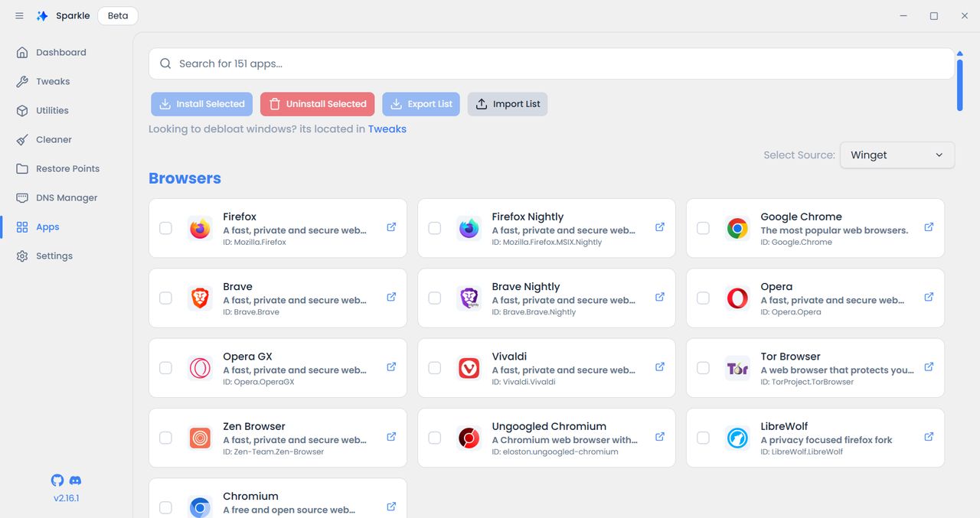The height and width of the screenshot is (518, 980).
Task: Open Opera GX external link icon
Action: pyautogui.click(x=391, y=367)
